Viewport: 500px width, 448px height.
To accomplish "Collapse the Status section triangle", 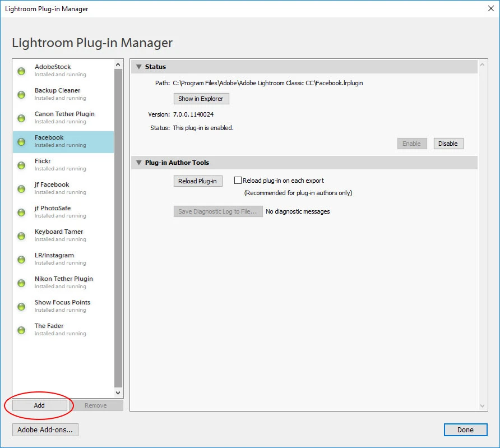I will pyautogui.click(x=138, y=67).
